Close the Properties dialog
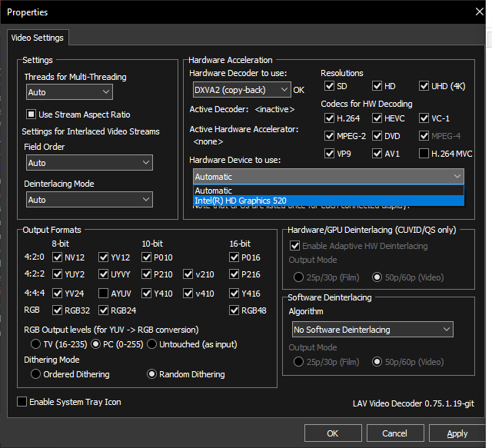This screenshot has height=448, width=492. click(x=479, y=12)
